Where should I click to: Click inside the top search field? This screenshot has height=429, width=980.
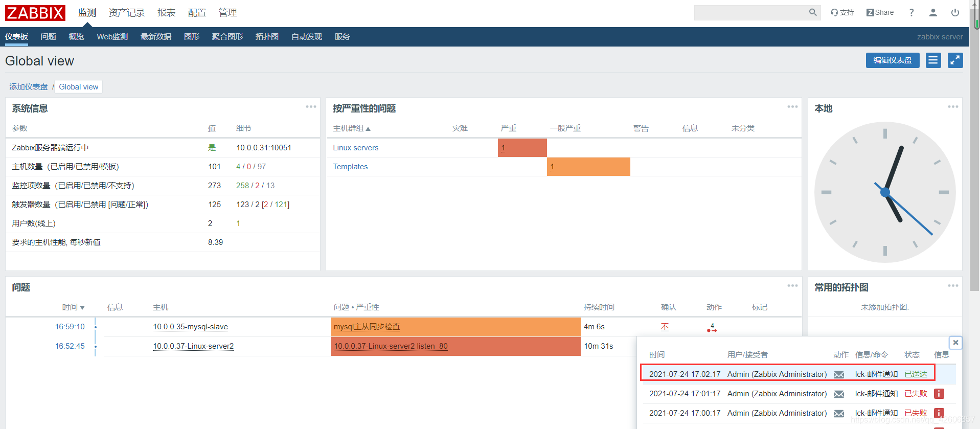(750, 12)
